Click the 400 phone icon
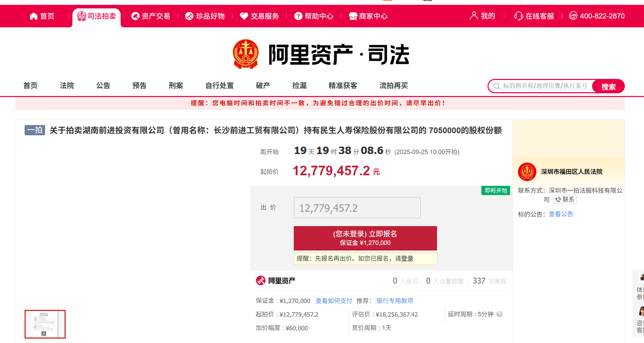The height and width of the screenshot is (343, 644). point(573,16)
